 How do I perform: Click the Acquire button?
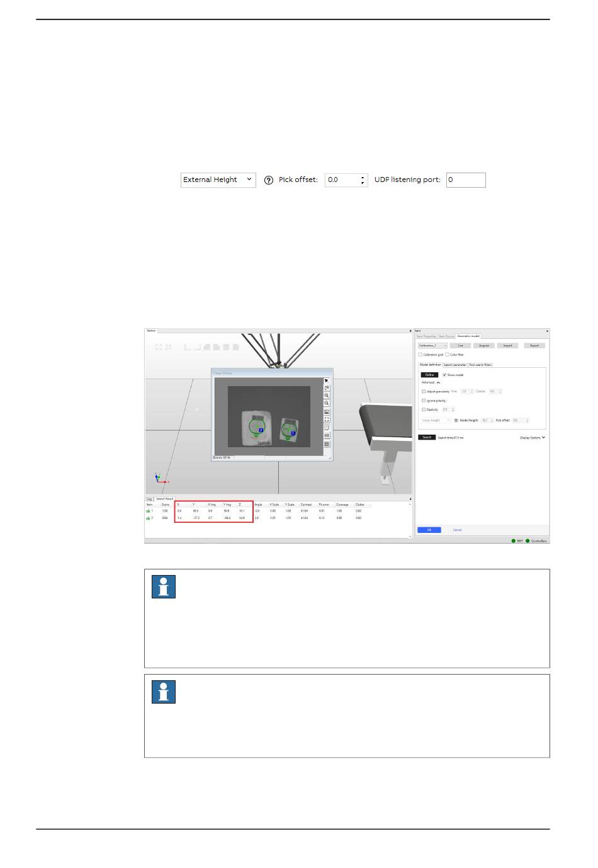484,346
